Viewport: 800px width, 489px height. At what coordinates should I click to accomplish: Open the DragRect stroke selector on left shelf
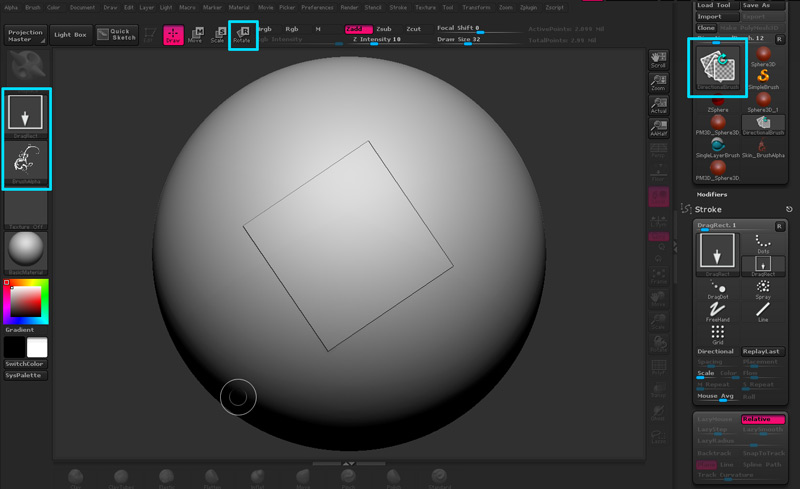pyautogui.click(x=26, y=116)
